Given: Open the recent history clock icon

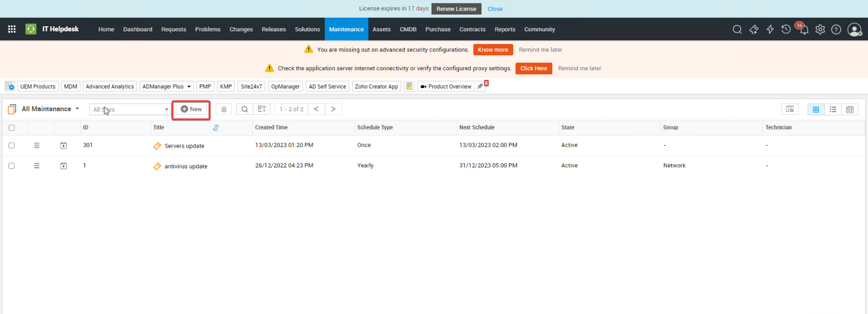Looking at the screenshot, I should 786,29.
